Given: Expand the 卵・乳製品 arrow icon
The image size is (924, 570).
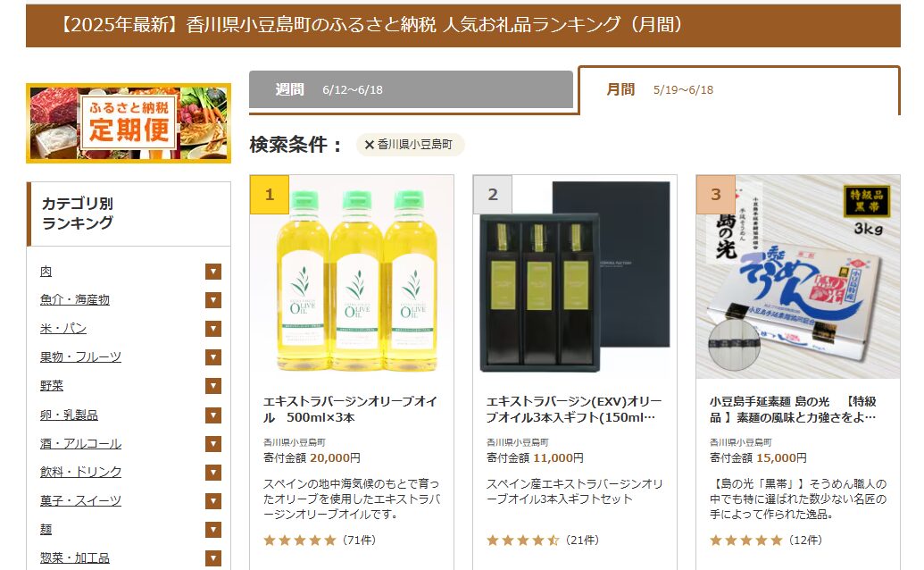Looking at the screenshot, I should 213,415.
